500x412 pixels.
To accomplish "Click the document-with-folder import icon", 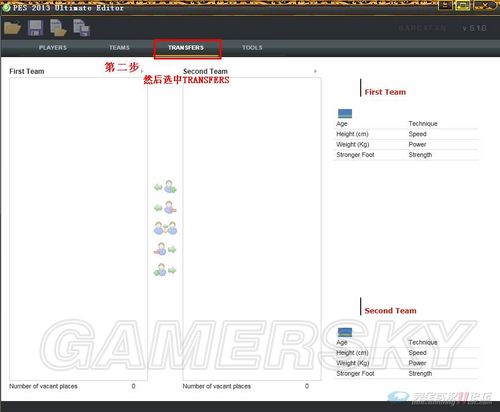I will (x=58, y=28).
